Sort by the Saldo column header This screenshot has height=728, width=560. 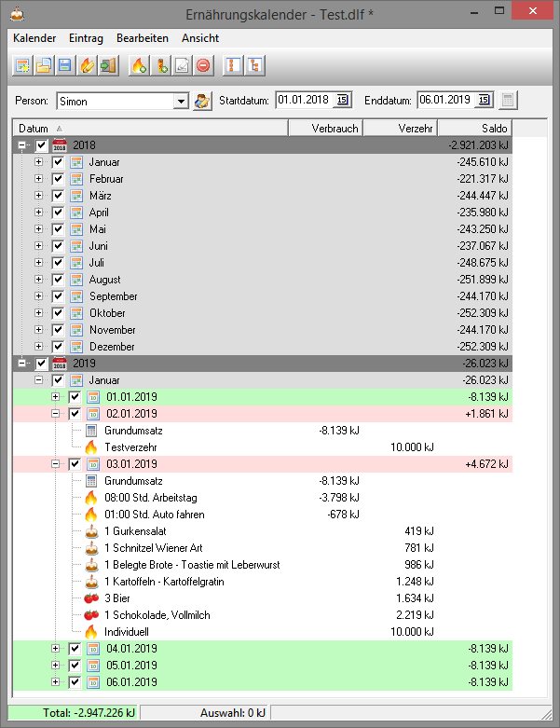tap(474, 128)
